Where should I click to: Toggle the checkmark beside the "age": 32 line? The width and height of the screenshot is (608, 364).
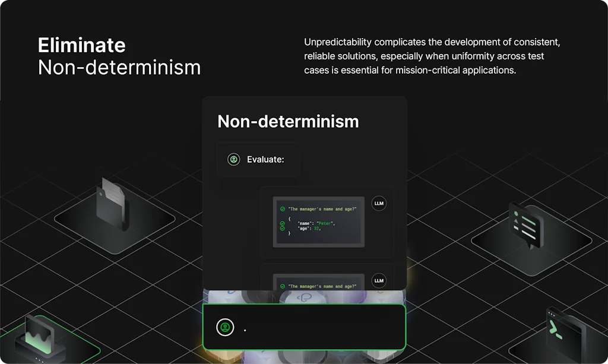click(x=283, y=229)
